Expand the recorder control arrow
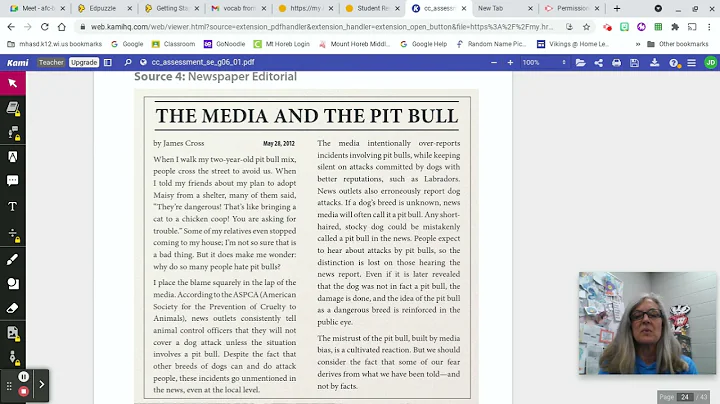 (x=41, y=384)
